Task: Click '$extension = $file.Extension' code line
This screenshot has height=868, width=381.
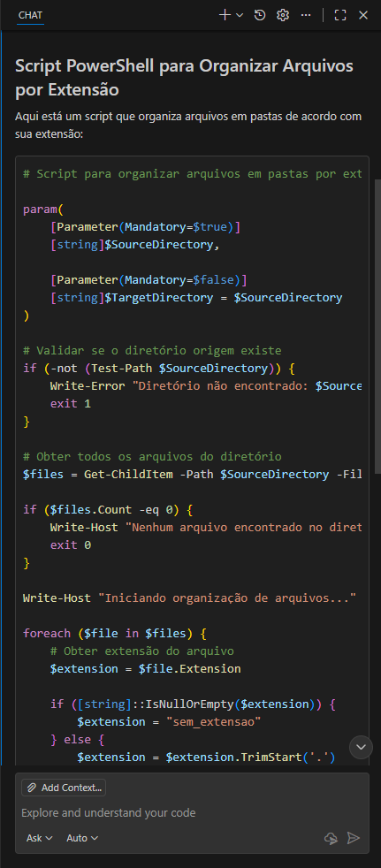Action: click(145, 669)
